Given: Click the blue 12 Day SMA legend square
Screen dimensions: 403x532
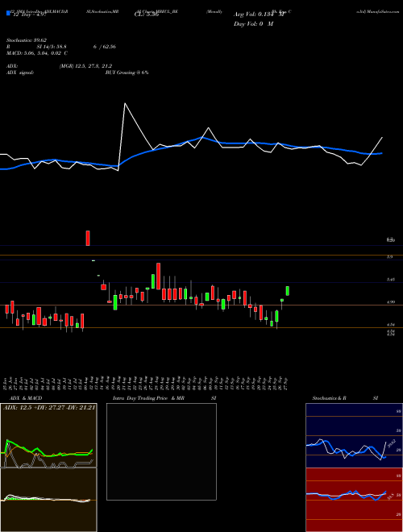Looking at the screenshot, I should pos(8,14).
